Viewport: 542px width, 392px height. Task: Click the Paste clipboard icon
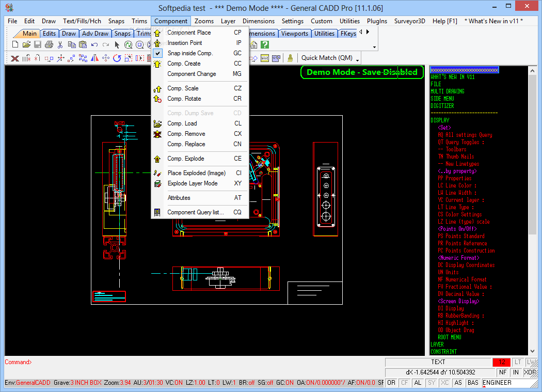pos(83,44)
